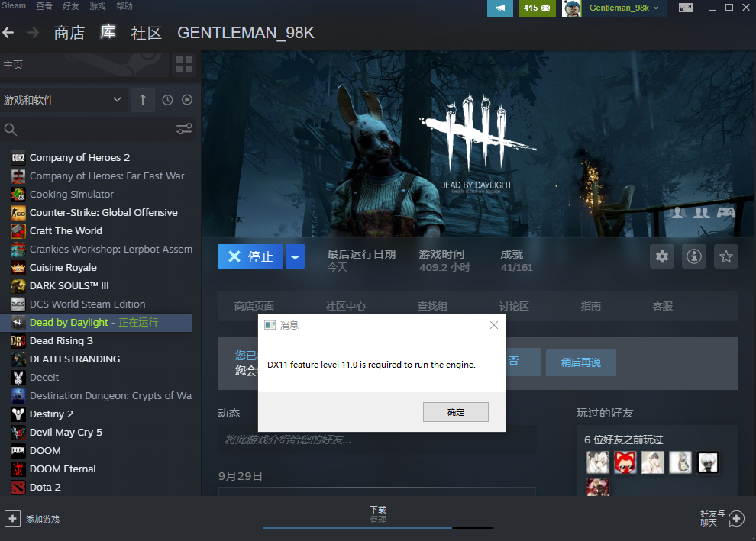Switch to Big Picture mode icon

685,8
